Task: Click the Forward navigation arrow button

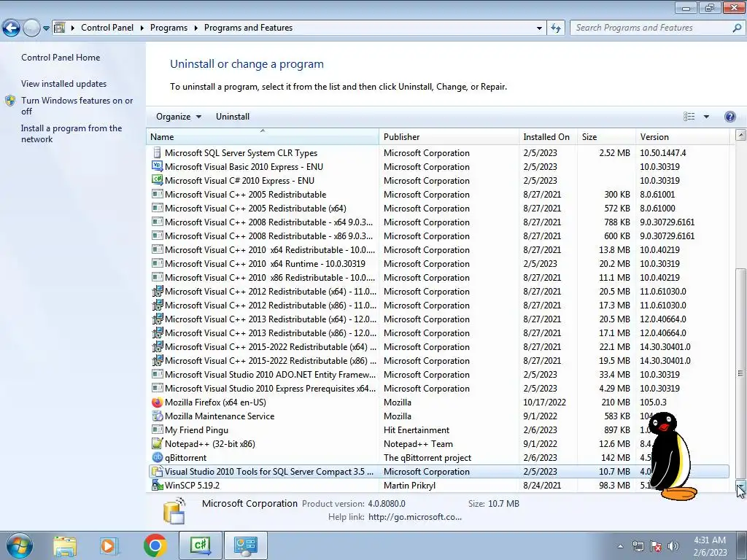Action: (x=31, y=28)
